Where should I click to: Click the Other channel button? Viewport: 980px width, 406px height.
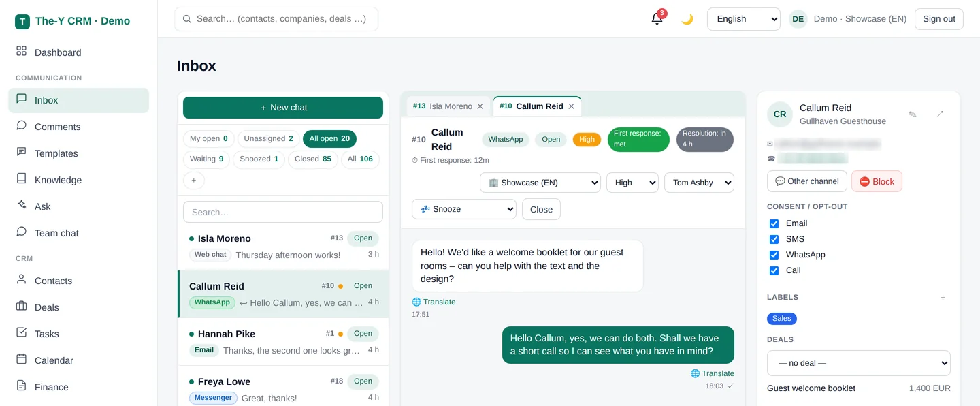pos(807,181)
